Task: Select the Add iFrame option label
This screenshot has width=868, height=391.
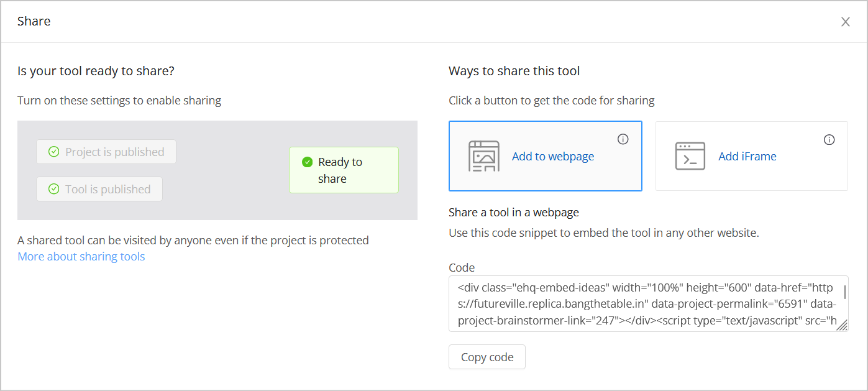Action: (x=747, y=156)
